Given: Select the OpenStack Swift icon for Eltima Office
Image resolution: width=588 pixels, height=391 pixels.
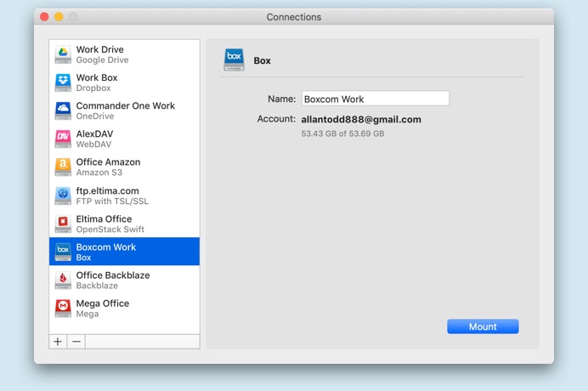Looking at the screenshot, I should (63, 224).
